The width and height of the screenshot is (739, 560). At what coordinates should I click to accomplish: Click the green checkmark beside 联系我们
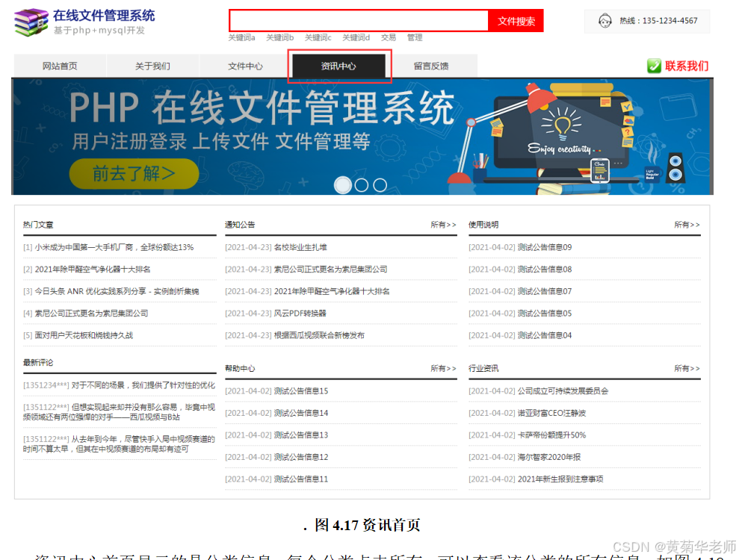tap(654, 66)
